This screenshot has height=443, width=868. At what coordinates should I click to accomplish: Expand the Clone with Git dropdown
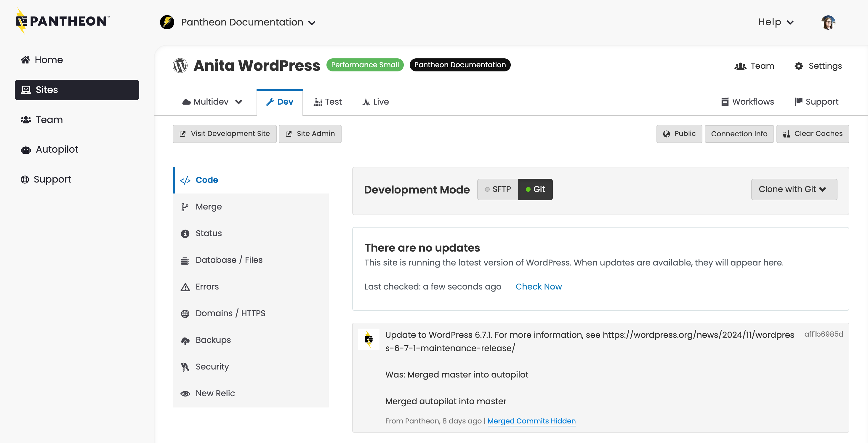point(794,189)
